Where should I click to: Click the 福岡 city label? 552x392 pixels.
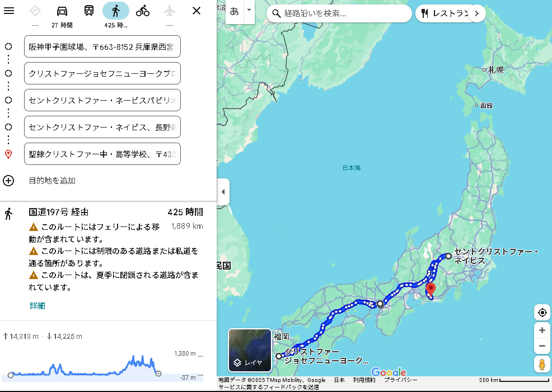(x=281, y=337)
